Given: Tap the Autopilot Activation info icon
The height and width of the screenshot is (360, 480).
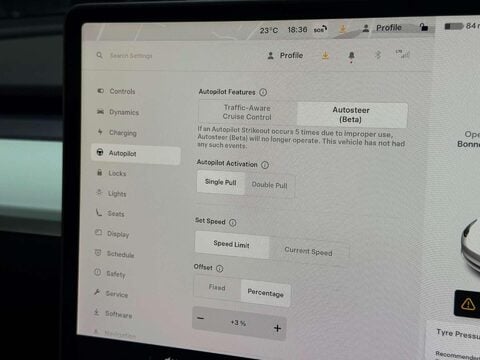Looking at the screenshot, I should (265, 165).
